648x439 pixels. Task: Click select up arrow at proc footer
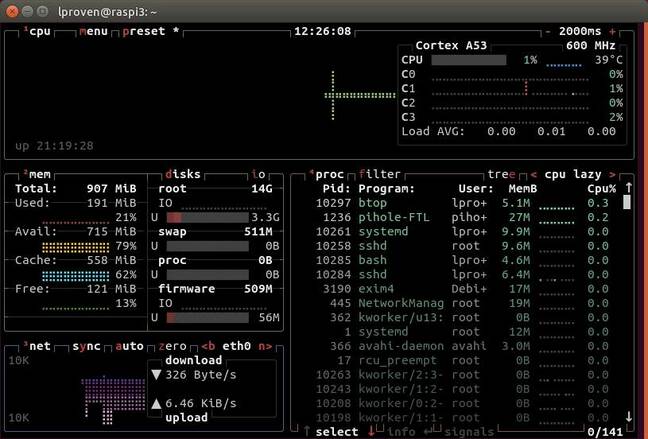(x=307, y=431)
